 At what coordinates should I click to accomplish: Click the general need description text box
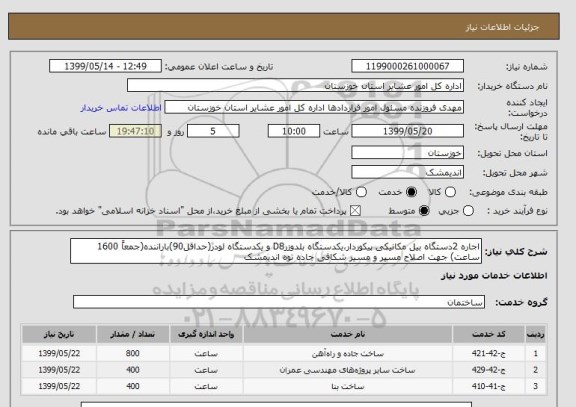(x=276, y=251)
